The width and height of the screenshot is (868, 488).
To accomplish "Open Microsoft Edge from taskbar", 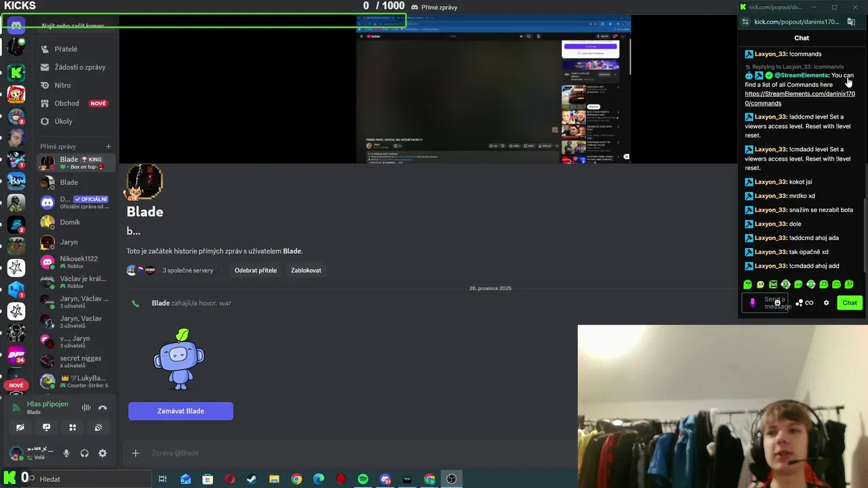I will [319, 479].
